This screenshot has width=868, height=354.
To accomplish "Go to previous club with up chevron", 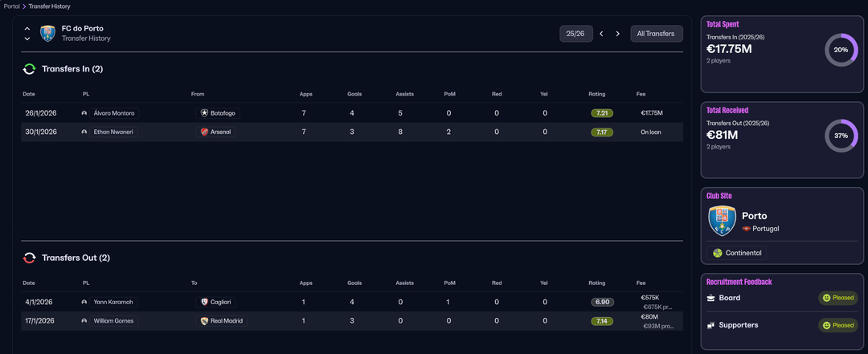I will (27, 29).
